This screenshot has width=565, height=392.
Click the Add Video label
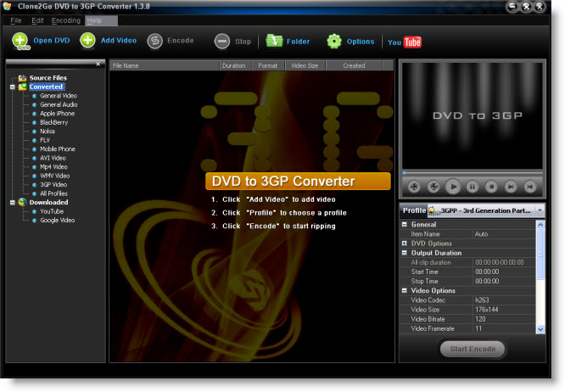click(119, 41)
